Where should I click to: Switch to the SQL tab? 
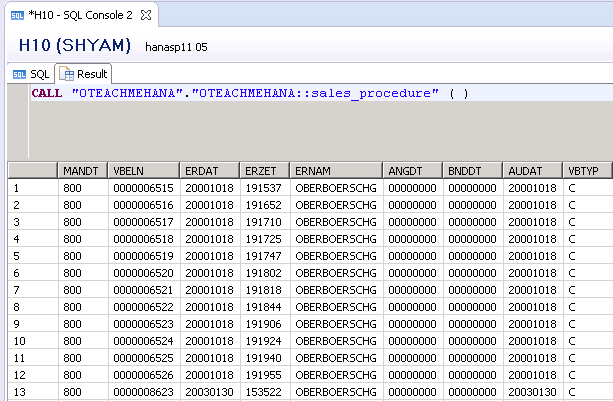(31, 74)
